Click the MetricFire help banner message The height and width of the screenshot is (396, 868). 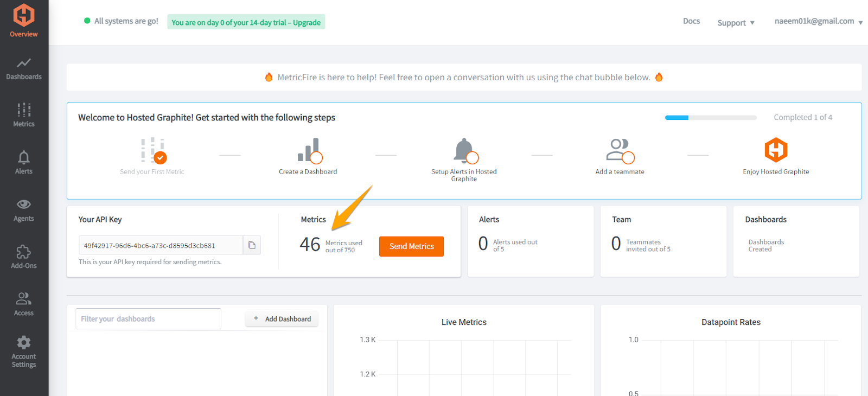tap(464, 78)
